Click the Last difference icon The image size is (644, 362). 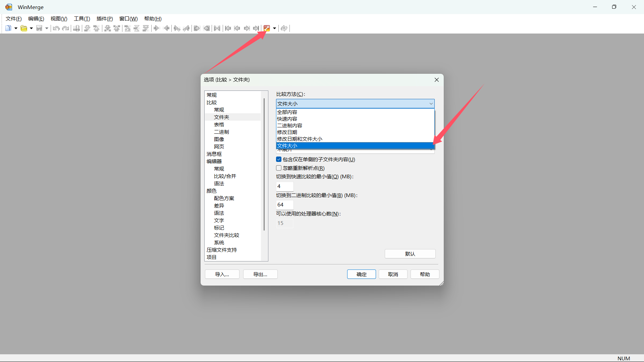(146, 28)
